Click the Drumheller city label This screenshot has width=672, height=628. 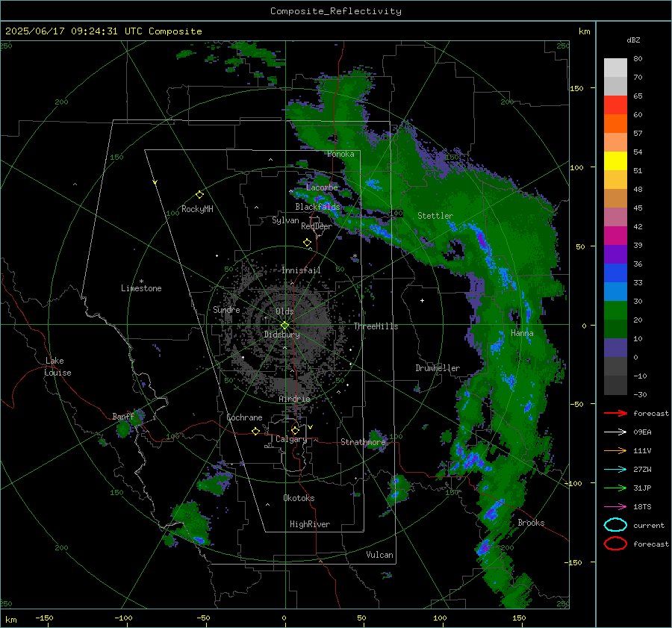[438, 368]
